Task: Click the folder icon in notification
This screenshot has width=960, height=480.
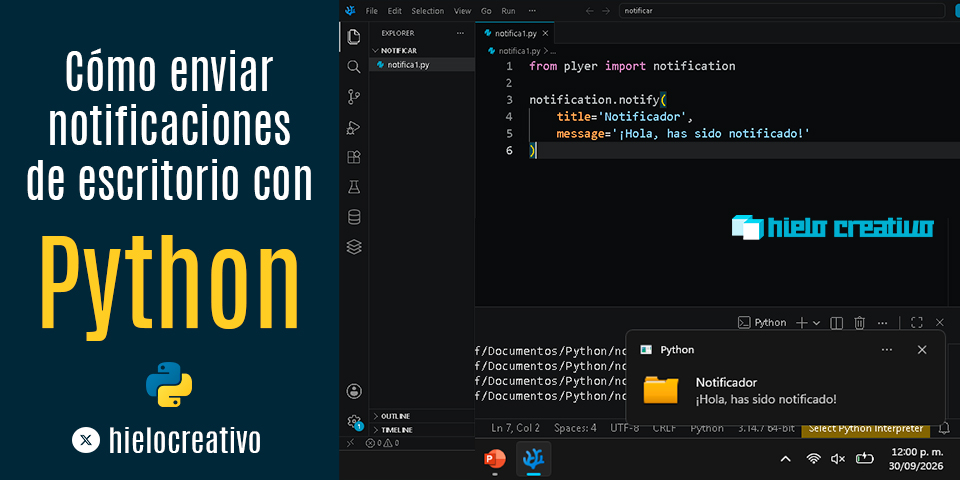Action: pyautogui.click(x=661, y=391)
